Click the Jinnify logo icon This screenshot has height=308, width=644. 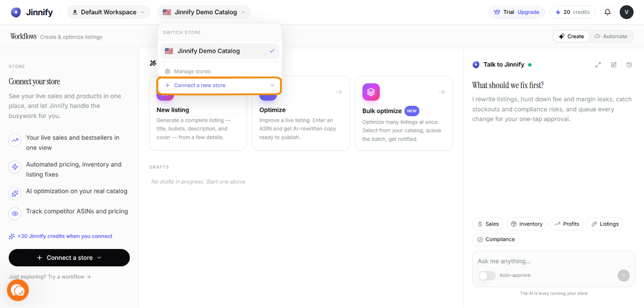click(x=16, y=12)
